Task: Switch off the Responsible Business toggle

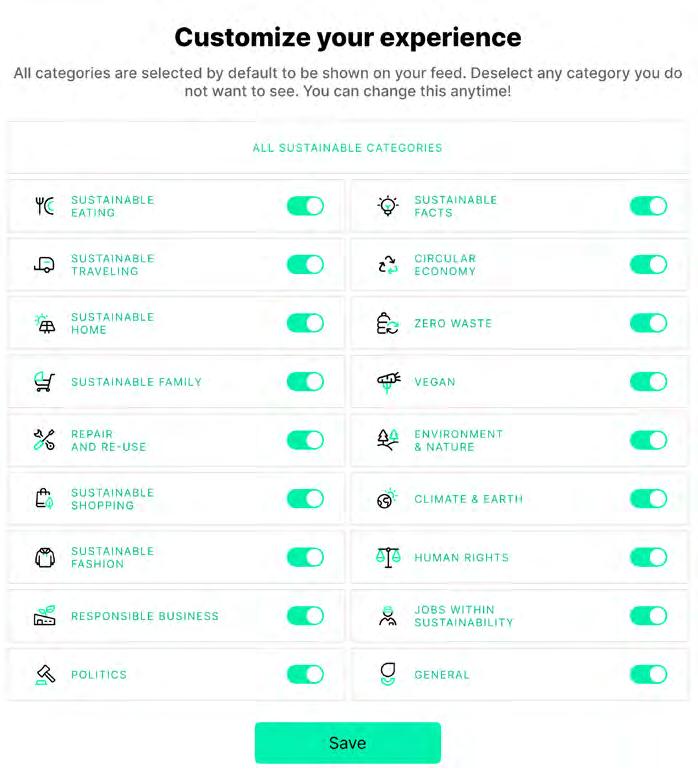Action: click(305, 616)
